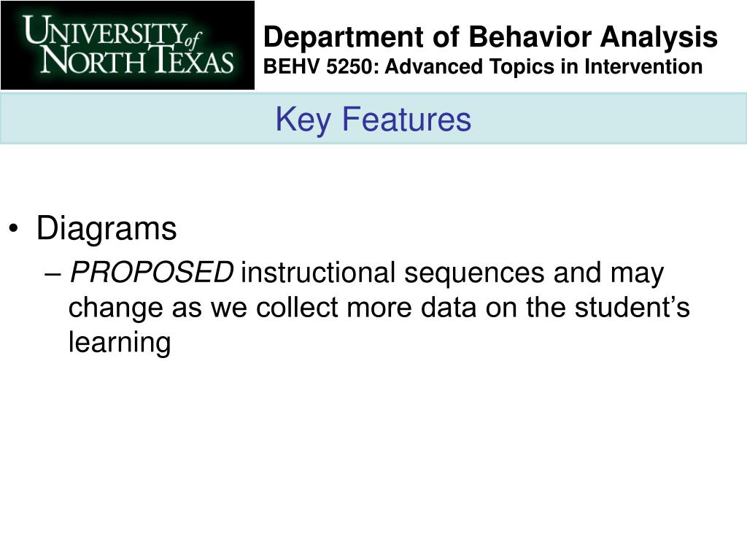
Task: Click the word "Analysis" in the header
Action: point(659,37)
